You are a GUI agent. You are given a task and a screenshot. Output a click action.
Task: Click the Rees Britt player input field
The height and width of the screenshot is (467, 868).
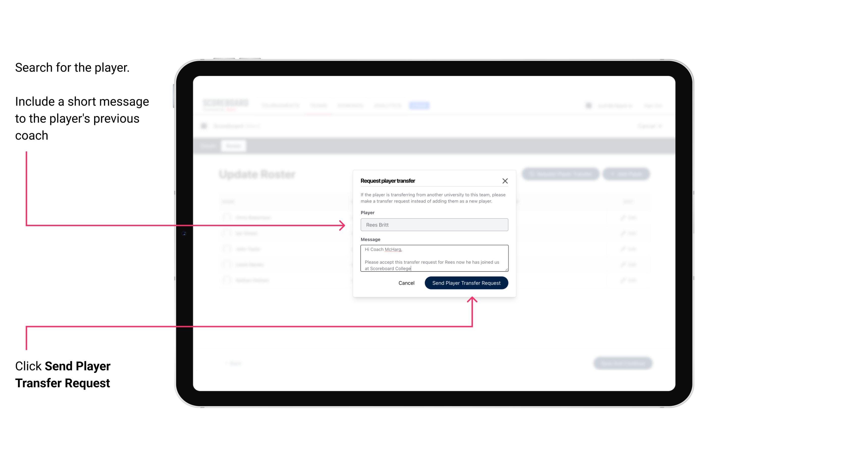pyautogui.click(x=434, y=225)
